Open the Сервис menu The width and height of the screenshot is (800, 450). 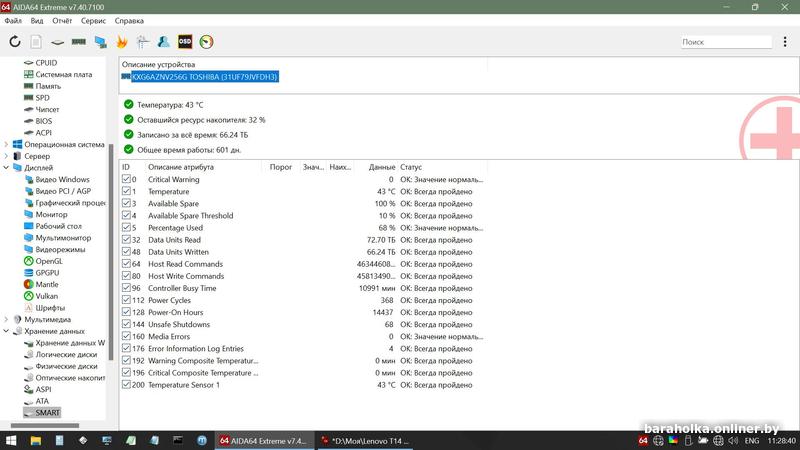click(x=93, y=20)
